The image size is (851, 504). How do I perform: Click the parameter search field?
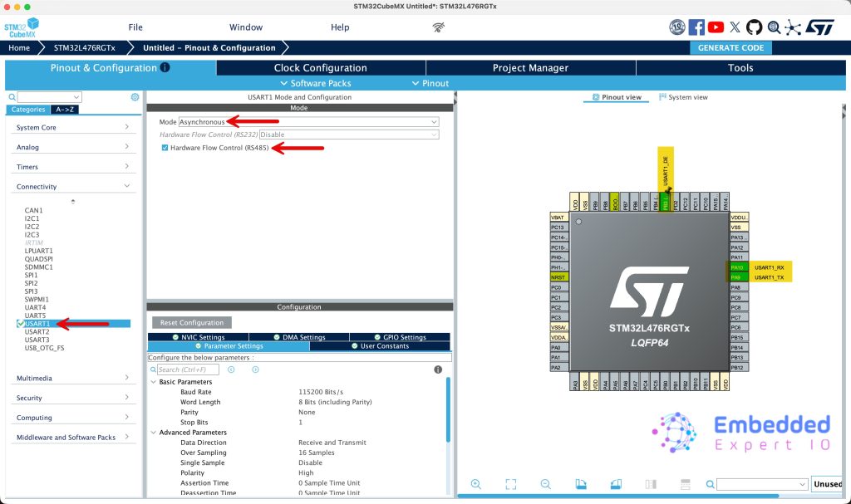point(188,369)
